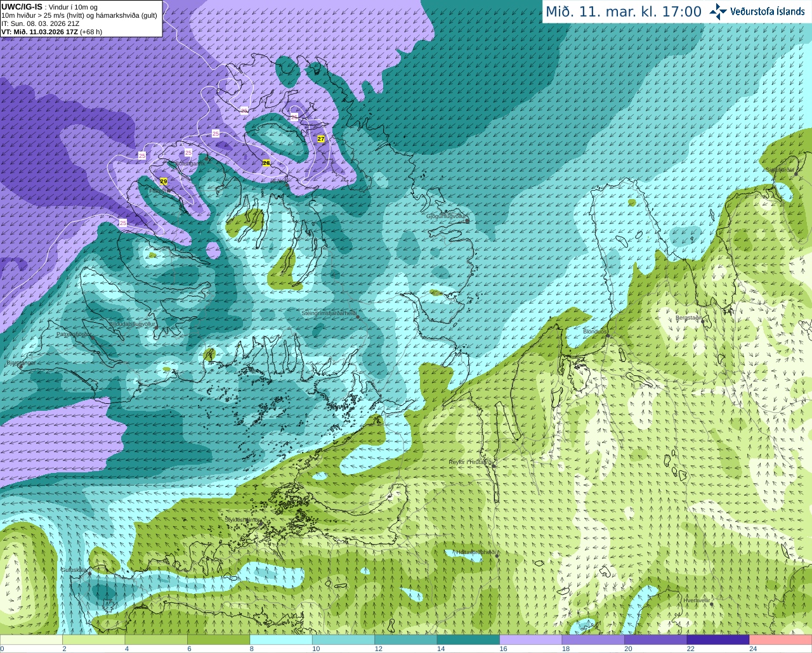
Task: Click the VT: Mið. 11.03.2026 17Z line
Action: pyautogui.click(x=51, y=32)
